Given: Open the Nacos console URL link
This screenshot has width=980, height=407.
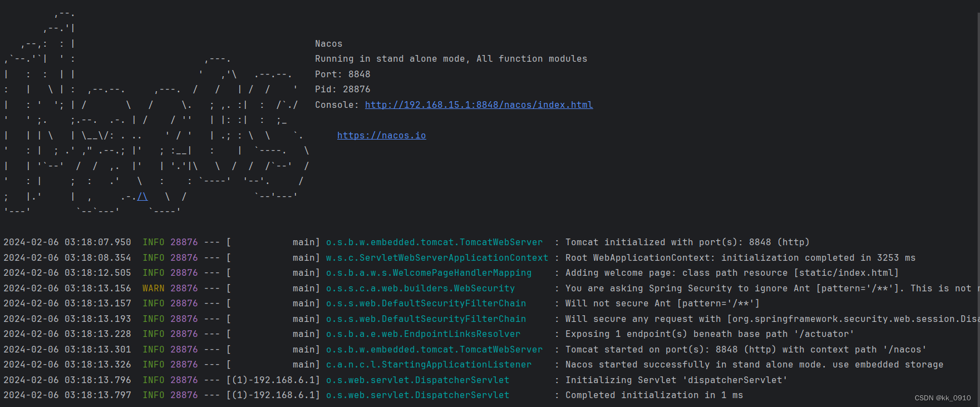Looking at the screenshot, I should coord(479,105).
